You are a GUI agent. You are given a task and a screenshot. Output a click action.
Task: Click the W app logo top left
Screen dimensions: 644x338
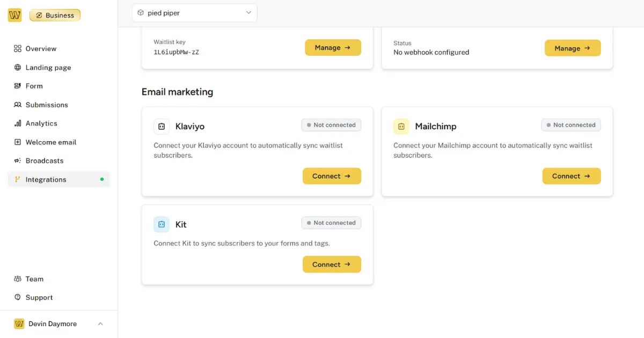coord(14,14)
